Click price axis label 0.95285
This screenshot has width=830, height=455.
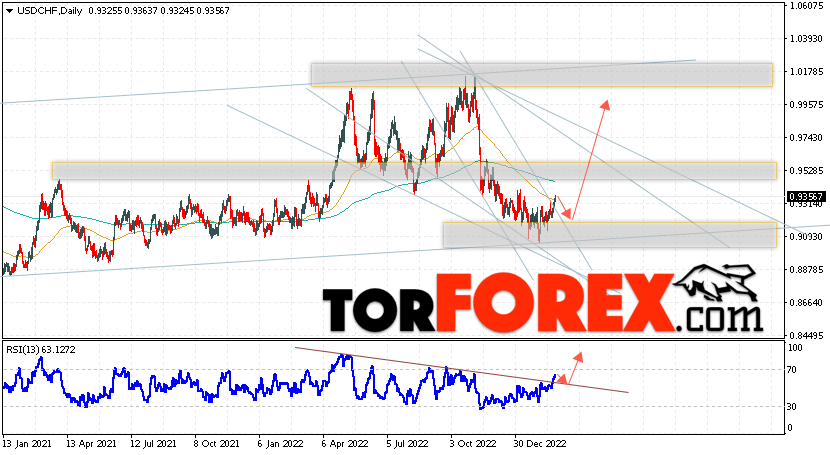coord(807,170)
